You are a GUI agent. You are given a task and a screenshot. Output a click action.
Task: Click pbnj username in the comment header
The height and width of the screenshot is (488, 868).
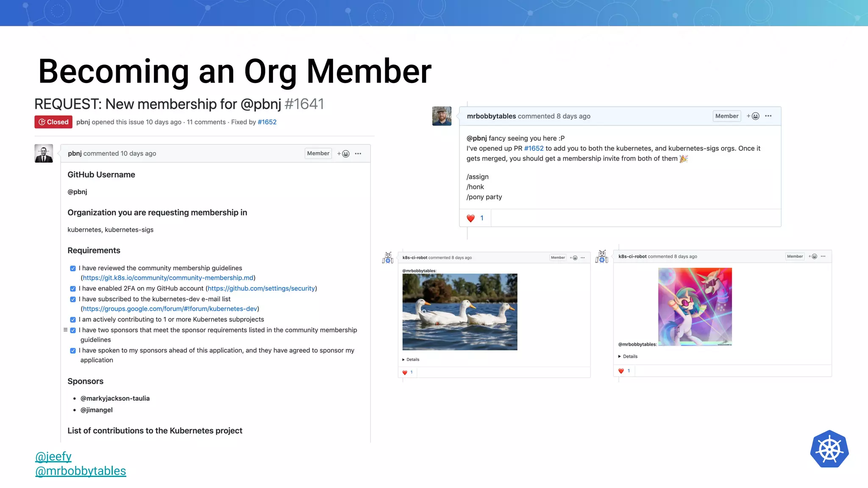point(75,153)
